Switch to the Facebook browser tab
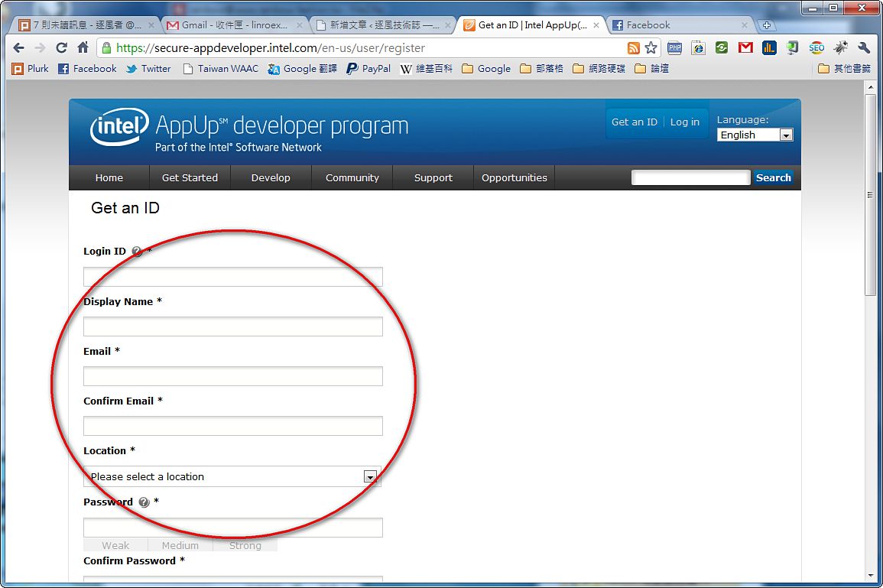Image resolution: width=883 pixels, height=588 pixels. (x=680, y=25)
